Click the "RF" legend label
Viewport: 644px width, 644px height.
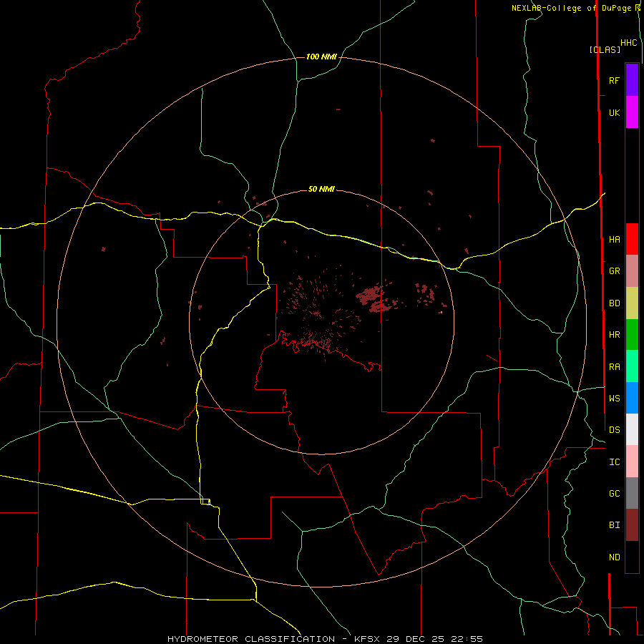(x=614, y=80)
